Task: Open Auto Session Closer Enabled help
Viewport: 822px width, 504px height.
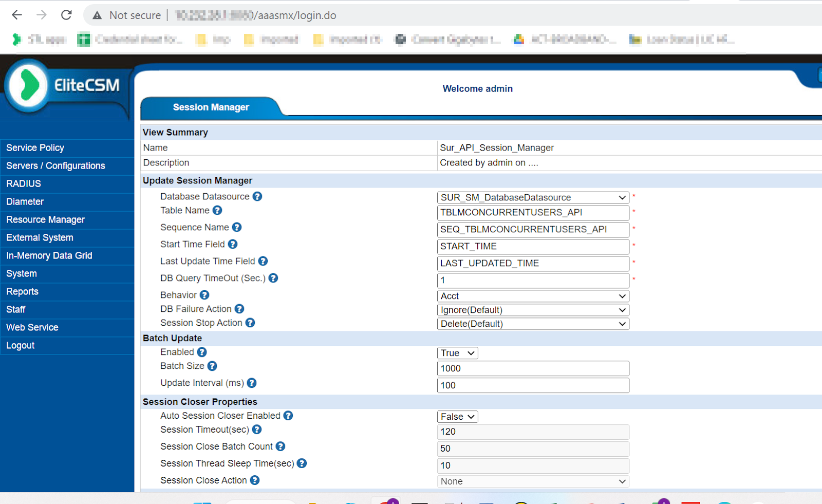Action: point(288,416)
